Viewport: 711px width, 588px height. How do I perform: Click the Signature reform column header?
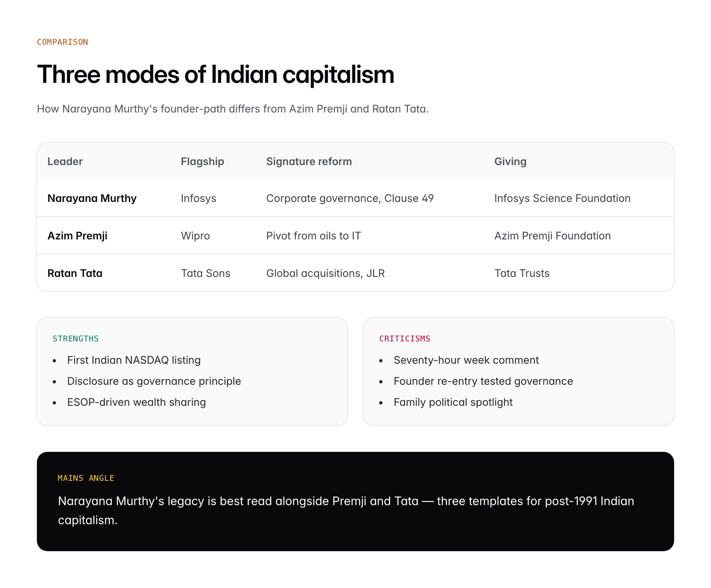(x=309, y=161)
